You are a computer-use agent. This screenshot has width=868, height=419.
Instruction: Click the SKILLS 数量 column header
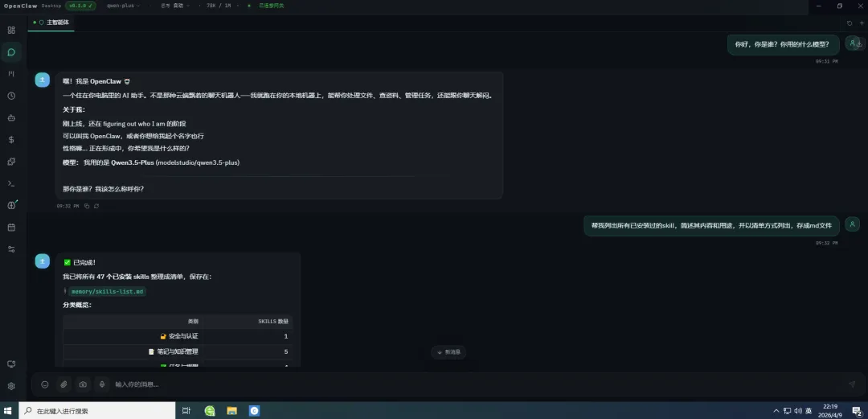[273, 322]
